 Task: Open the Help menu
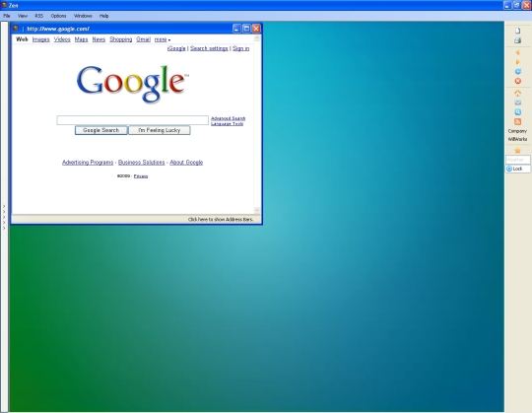pyautogui.click(x=103, y=16)
